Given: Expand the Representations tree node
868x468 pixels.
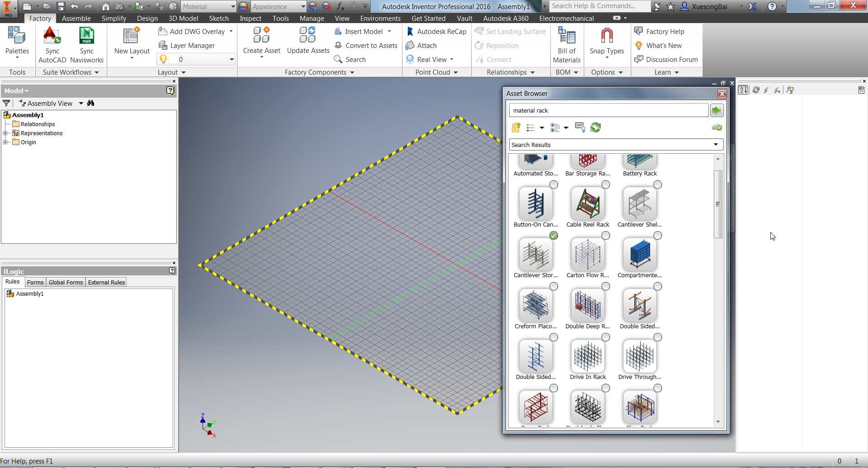Looking at the screenshot, I should click(5, 133).
